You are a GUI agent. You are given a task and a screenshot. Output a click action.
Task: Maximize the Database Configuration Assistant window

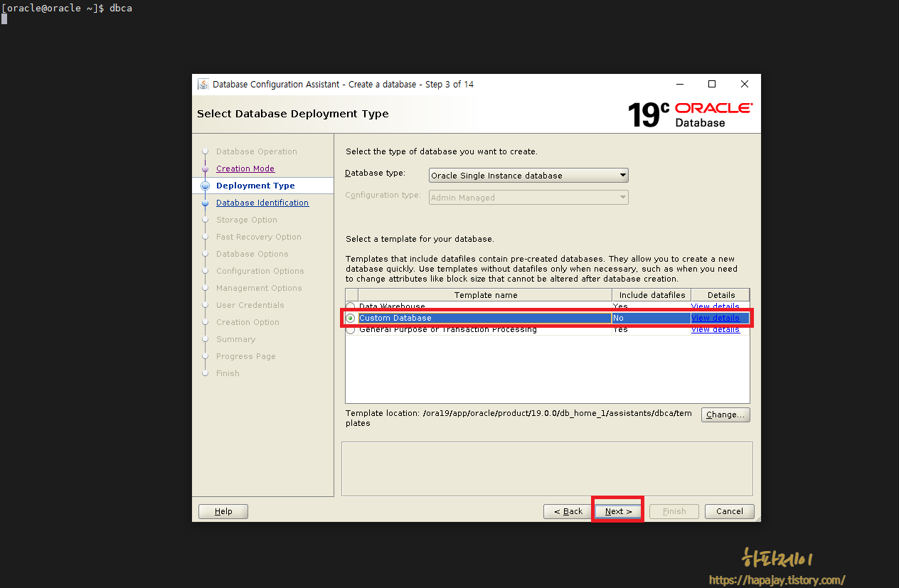pos(712,84)
